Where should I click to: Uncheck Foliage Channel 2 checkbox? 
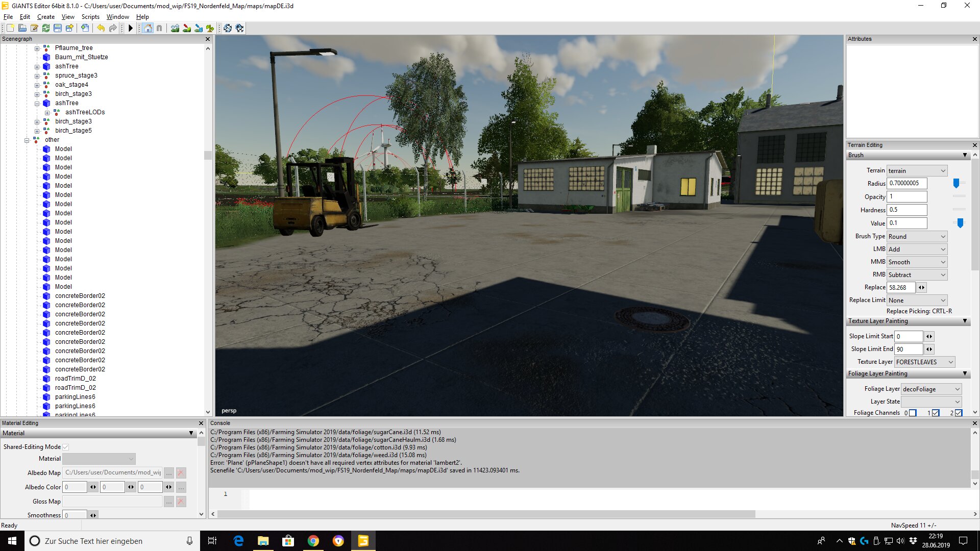[959, 413]
